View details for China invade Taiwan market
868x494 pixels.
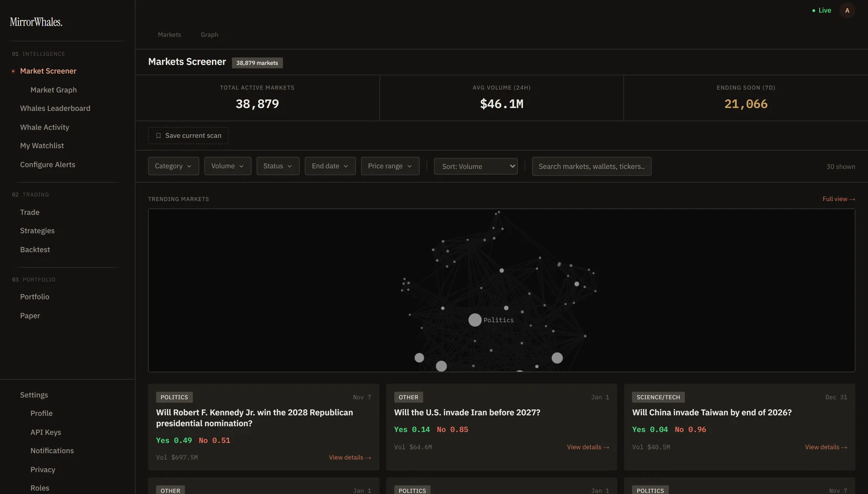(826, 447)
